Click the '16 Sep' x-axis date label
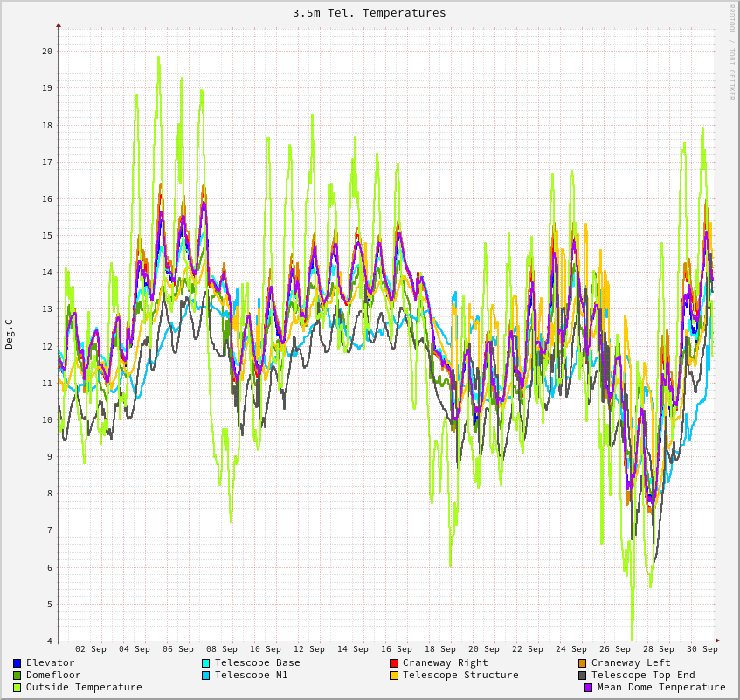The width and height of the screenshot is (740, 700). pos(396,649)
